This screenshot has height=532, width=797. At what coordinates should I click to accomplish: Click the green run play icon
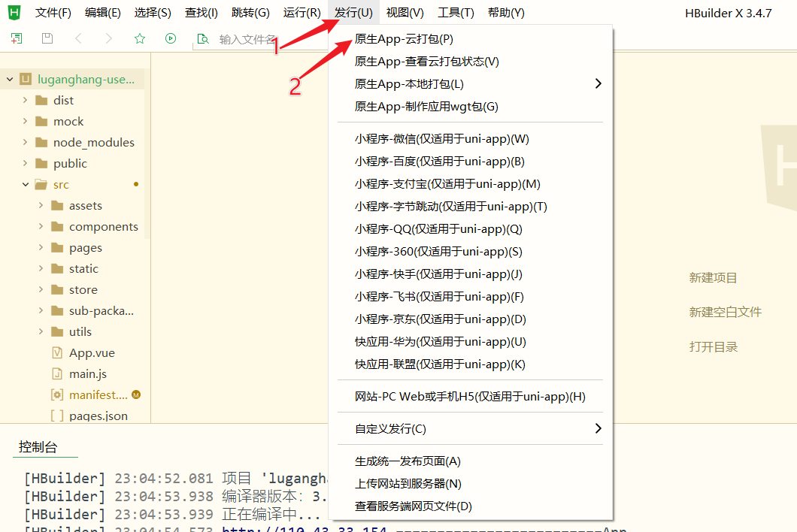pyautogui.click(x=171, y=38)
